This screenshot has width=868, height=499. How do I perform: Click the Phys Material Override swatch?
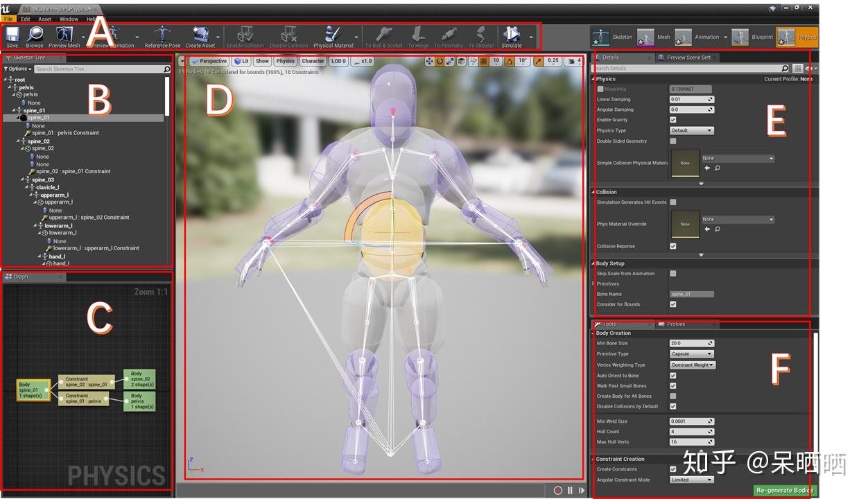(x=685, y=223)
